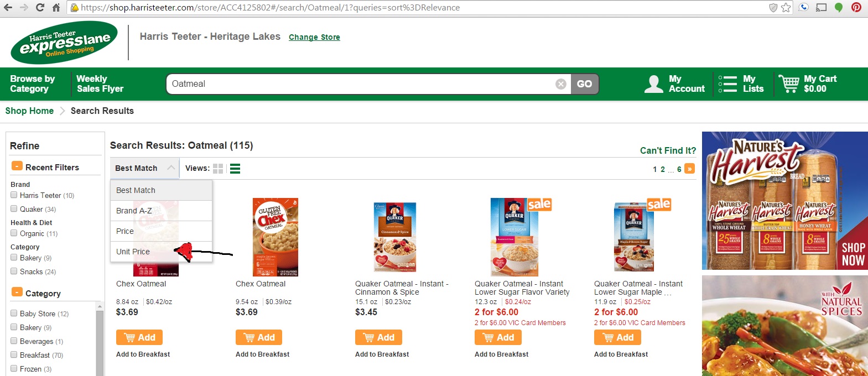The width and height of the screenshot is (868, 376).
Task: Select Unit Price sort option
Action: coord(133,252)
